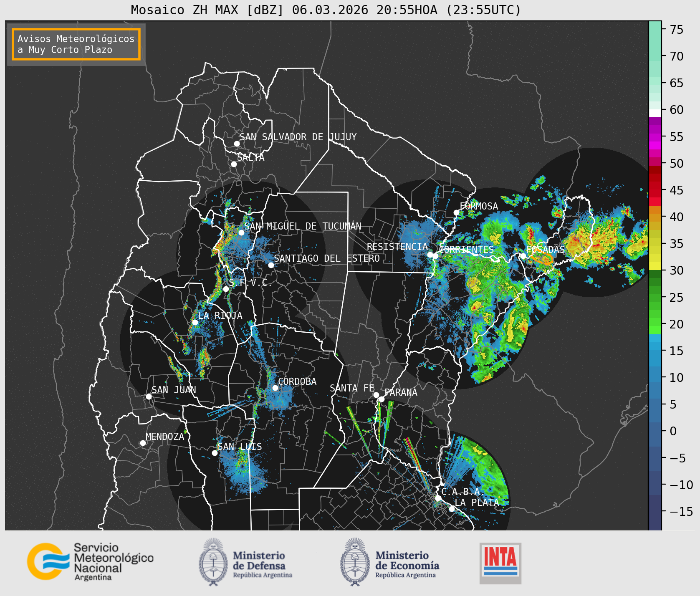
Task: Click the Ministerio de Economía logo
Action: 390,562
